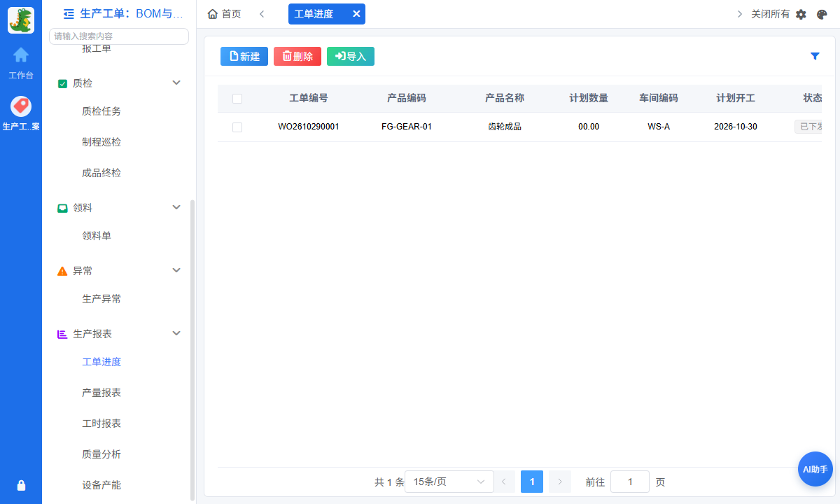Click the 工单编号 column header
This screenshot has height=504, width=840.
(x=309, y=99)
